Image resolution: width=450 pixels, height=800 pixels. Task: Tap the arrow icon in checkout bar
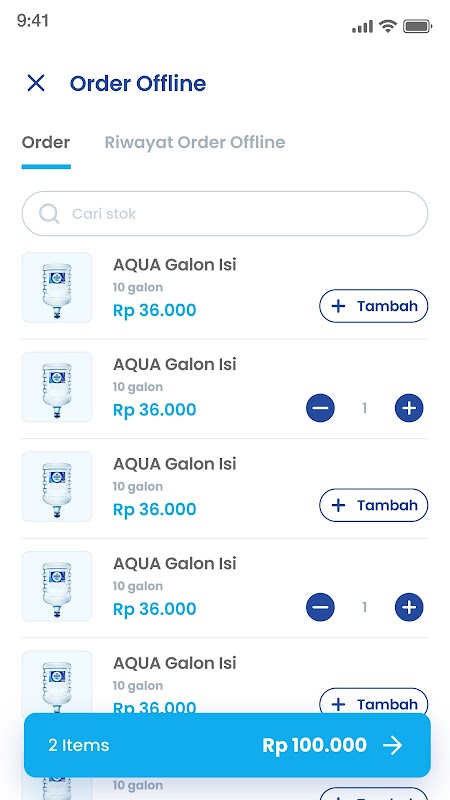click(x=393, y=745)
